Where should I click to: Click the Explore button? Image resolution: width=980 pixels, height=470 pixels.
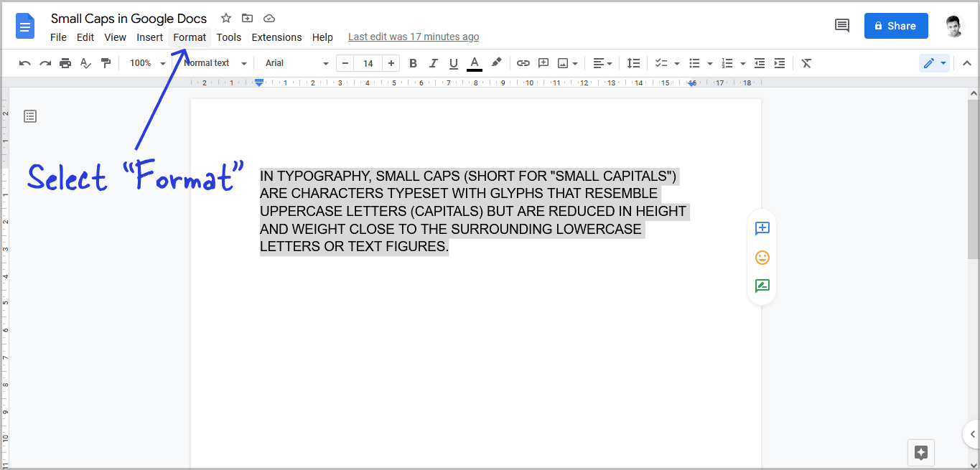[922, 453]
